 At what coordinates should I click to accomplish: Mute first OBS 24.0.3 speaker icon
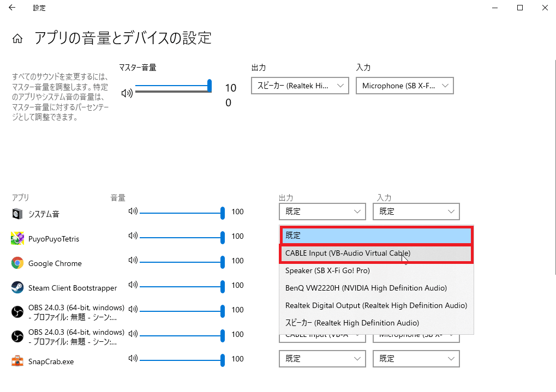click(133, 309)
